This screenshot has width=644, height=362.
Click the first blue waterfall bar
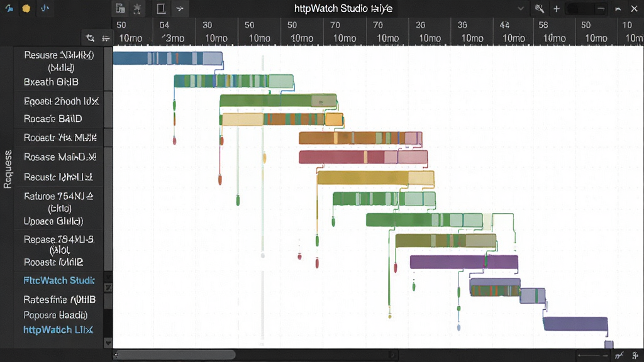[x=167, y=58]
